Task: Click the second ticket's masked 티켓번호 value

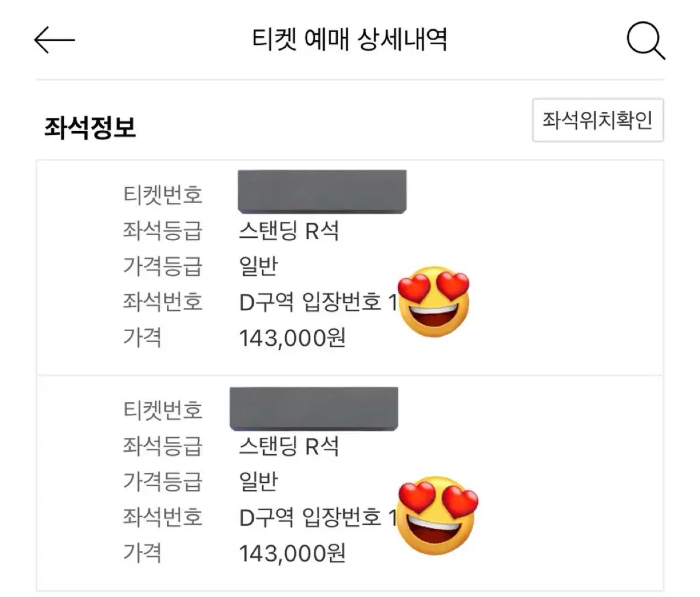Action: (314, 409)
